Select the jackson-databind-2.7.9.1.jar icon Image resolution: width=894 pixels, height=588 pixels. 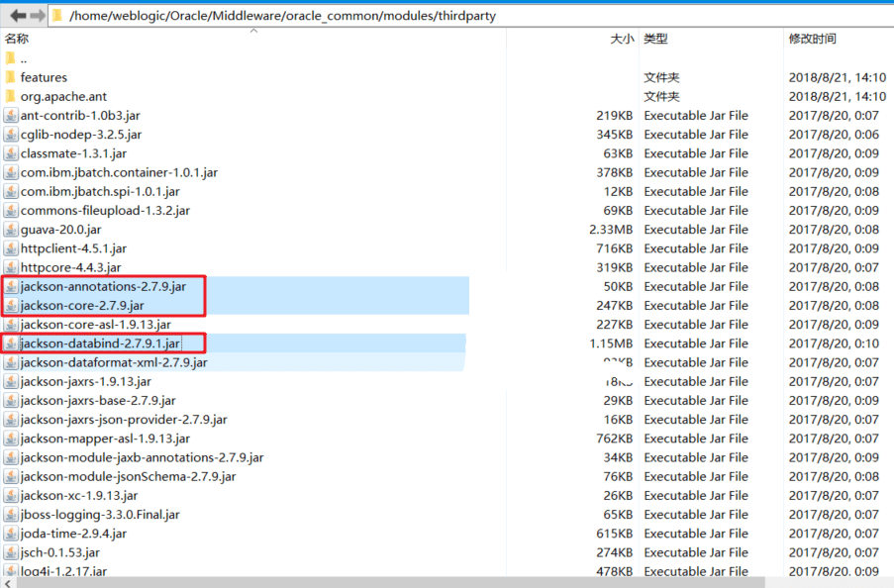click(x=10, y=343)
